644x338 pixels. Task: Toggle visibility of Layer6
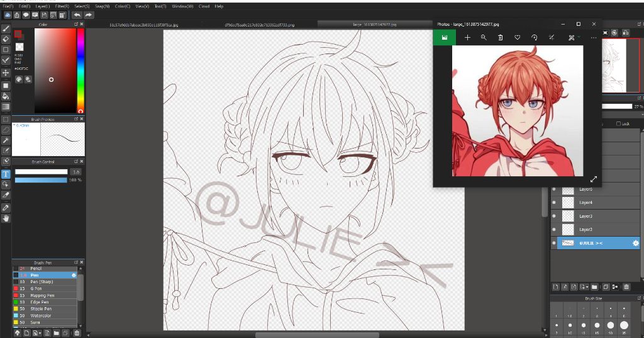pos(554,189)
